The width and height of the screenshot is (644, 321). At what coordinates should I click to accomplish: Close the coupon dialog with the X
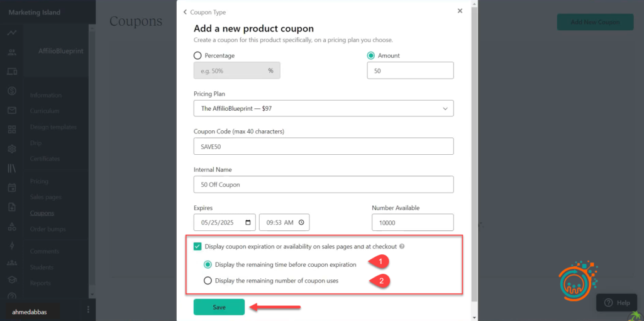point(460,11)
